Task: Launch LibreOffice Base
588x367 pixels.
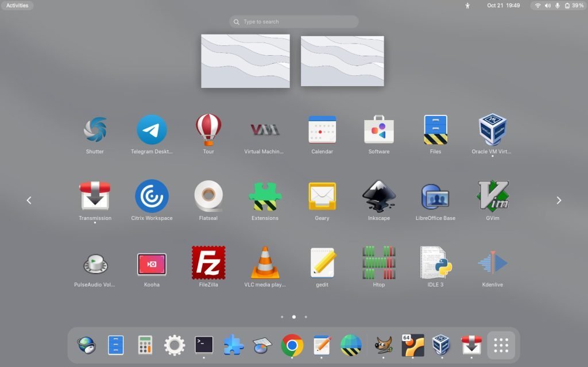Action: (435, 196)
